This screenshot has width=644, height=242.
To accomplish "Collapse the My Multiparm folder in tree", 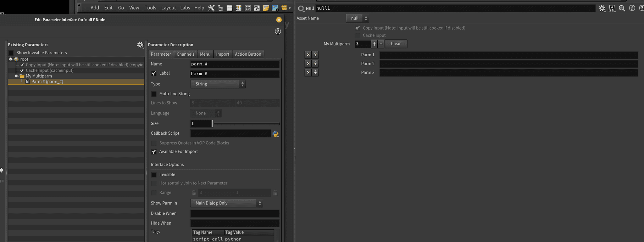I will (x=16, y=76).
